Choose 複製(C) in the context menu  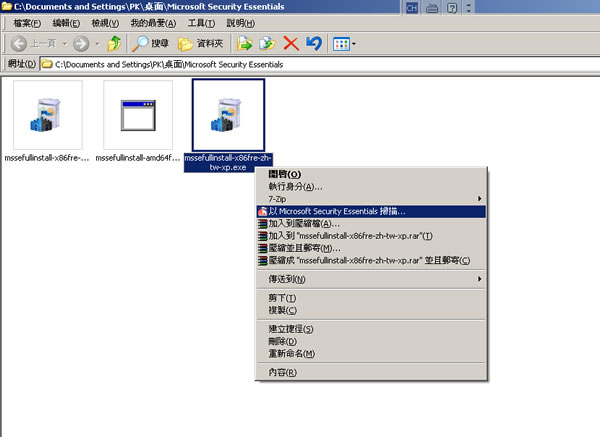[x=371, y=310]
